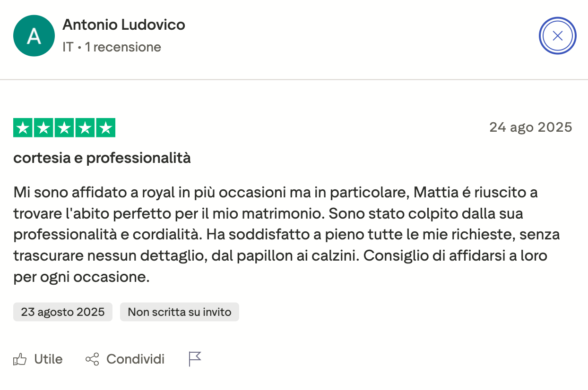Click the "Condividi" label
588x390 pixels.
tap(135, 359)
